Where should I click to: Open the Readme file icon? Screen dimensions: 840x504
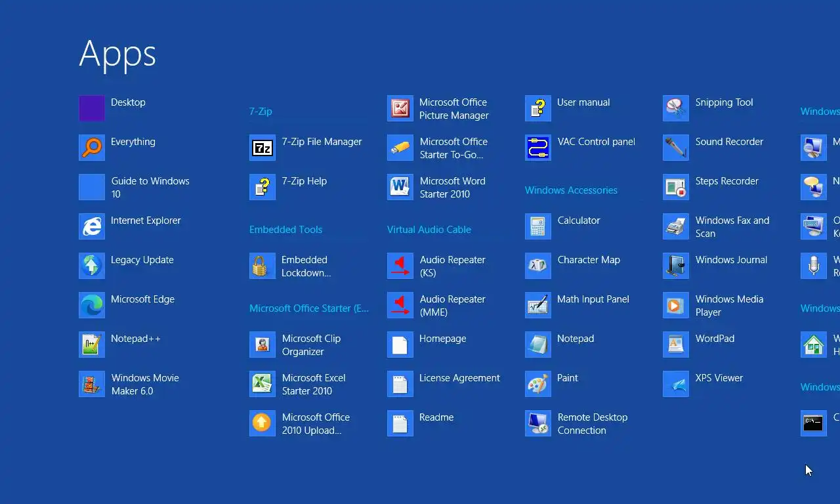click(x=400, y=423)
